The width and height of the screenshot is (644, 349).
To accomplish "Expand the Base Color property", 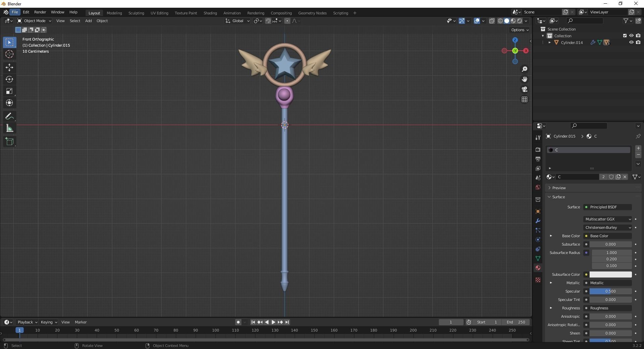I will coord(551,236).
